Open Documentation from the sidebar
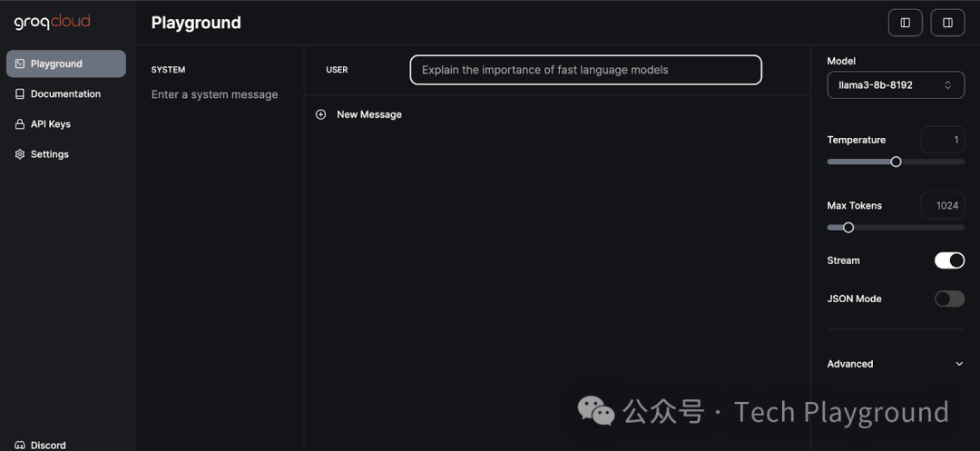 (x=66, y=93)
